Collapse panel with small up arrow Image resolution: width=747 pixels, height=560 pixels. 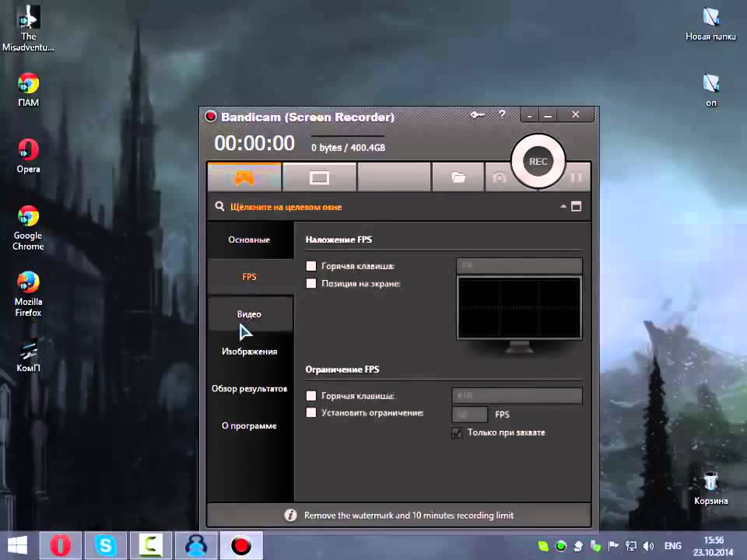[x=563, y=206]
